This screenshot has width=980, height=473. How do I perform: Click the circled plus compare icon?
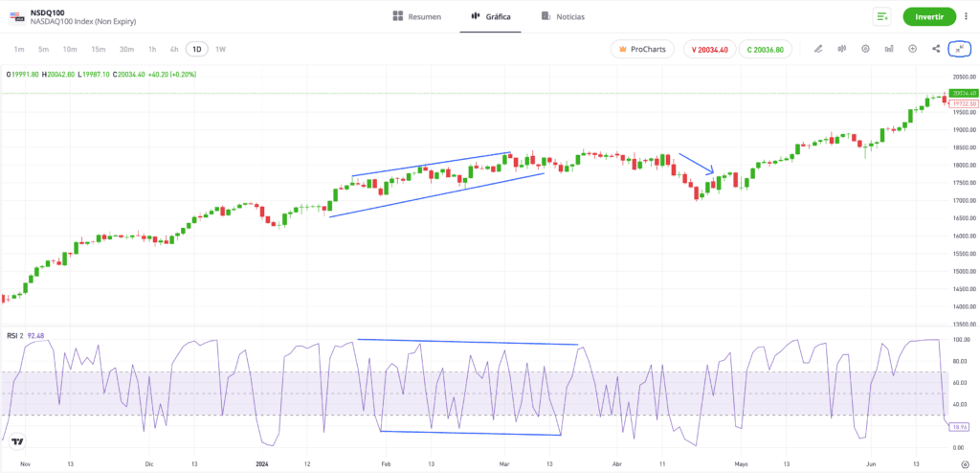click(x=912, y=49)
